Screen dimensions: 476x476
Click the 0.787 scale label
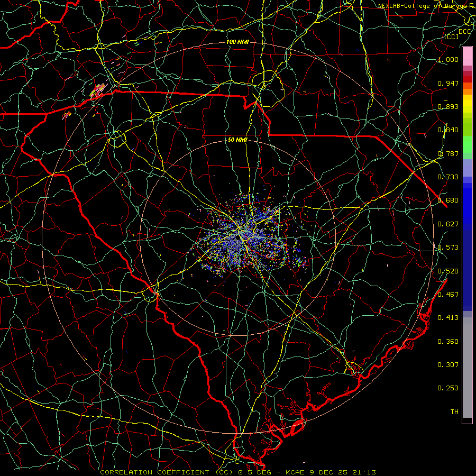tap(448, 153)
